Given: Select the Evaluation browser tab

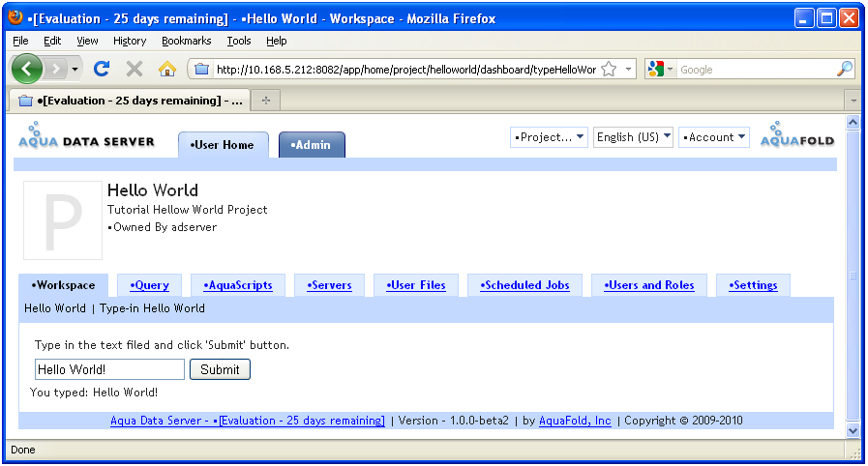Looking at the screenshot, I should pos(130,101).
